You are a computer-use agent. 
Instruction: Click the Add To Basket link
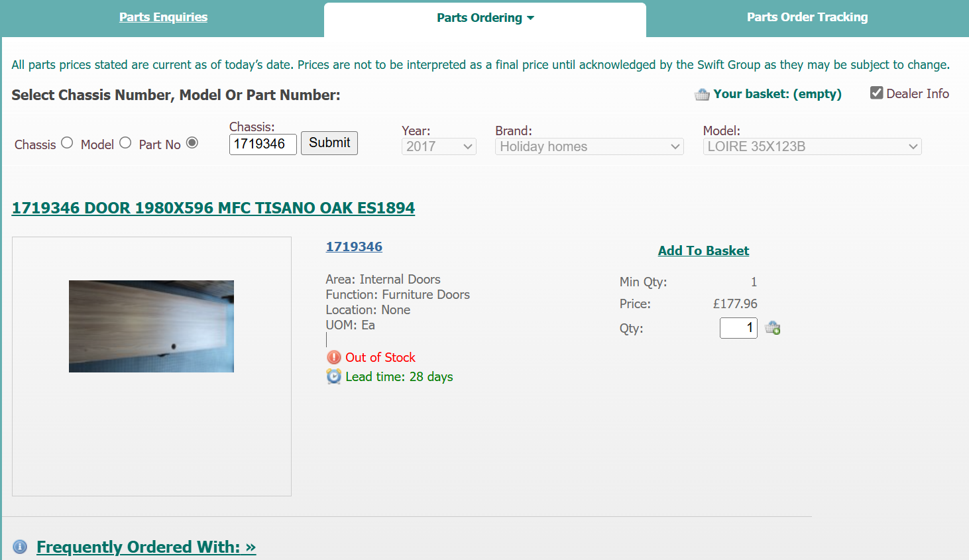click(x=703, y=251)
